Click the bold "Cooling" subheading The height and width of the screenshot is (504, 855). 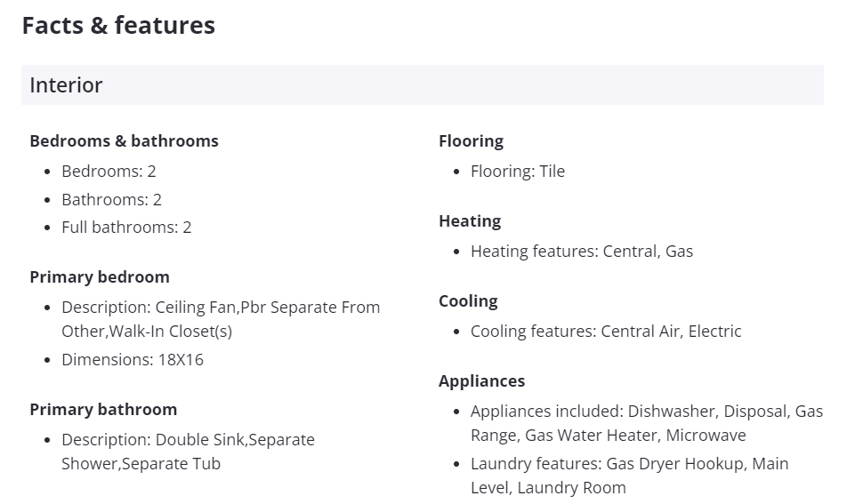pos(468,301)
